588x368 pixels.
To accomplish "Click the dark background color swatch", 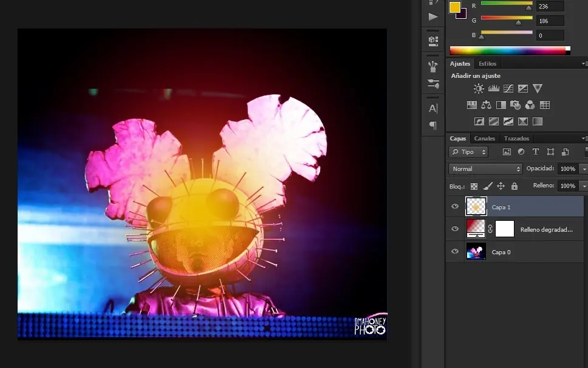I will [463, 15].
